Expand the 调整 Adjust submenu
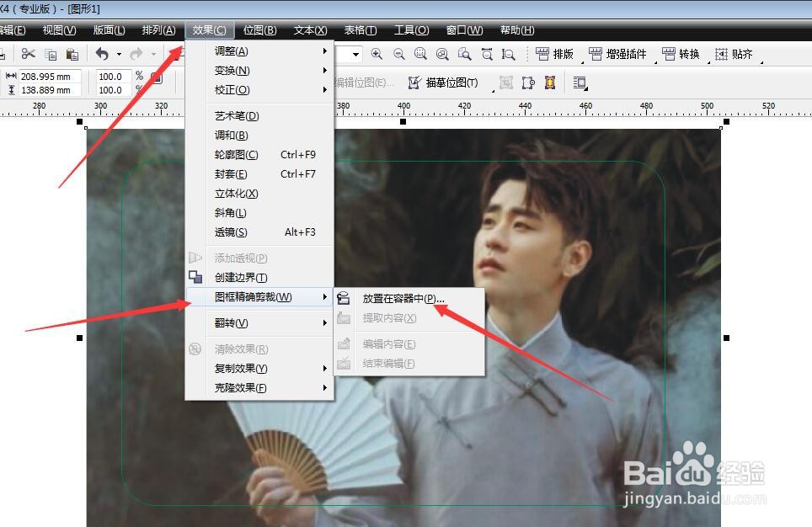Image resolution: width=812 pixels, height=527 pixels. [259, 51]
